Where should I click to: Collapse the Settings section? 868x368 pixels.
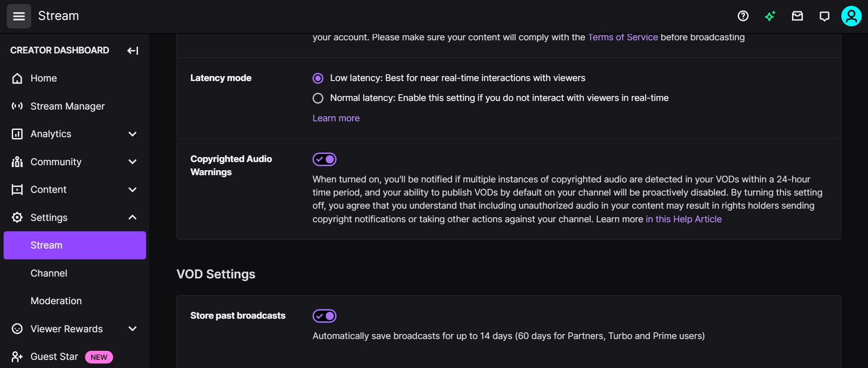(x=132, y=218)
